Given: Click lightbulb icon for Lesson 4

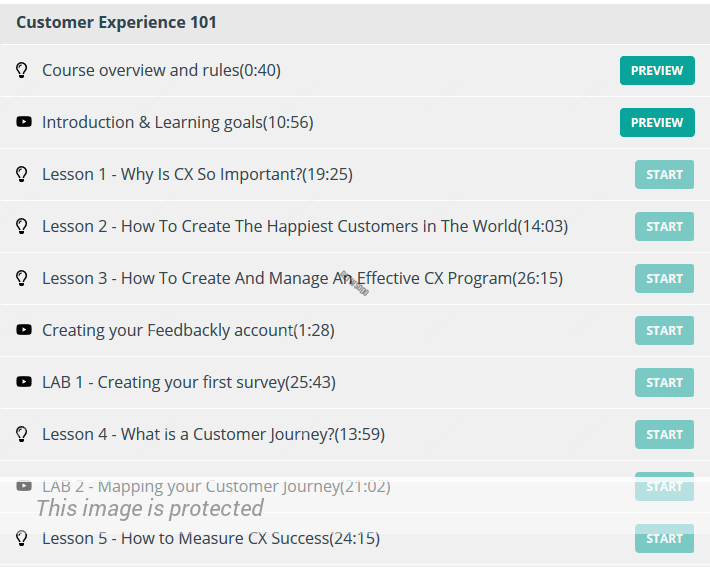Looking at the screenshot, I should click(23, 434).
